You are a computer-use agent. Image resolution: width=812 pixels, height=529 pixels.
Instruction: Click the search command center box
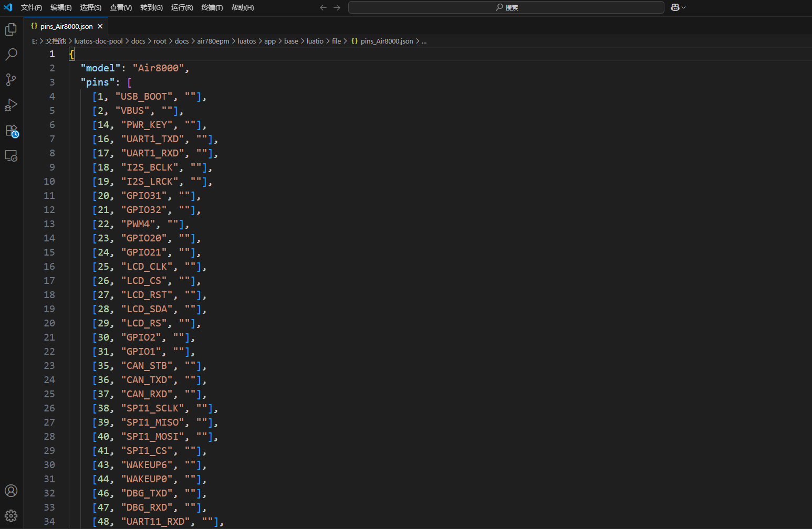(506, 7)
